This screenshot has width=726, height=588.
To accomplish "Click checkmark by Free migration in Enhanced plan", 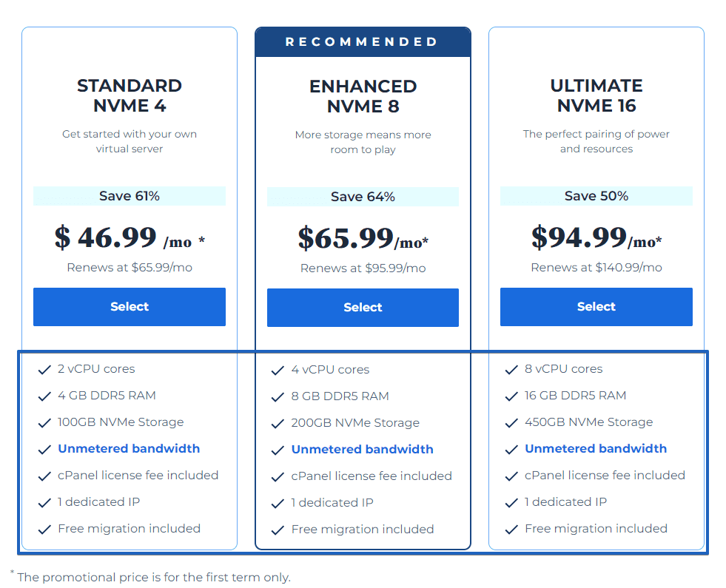I will tap(278, 530).
